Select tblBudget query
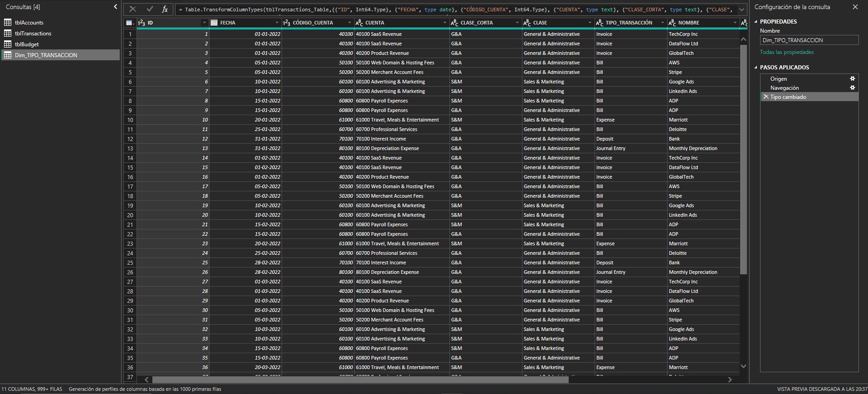 pyautogui.click(x=27, y=44)
